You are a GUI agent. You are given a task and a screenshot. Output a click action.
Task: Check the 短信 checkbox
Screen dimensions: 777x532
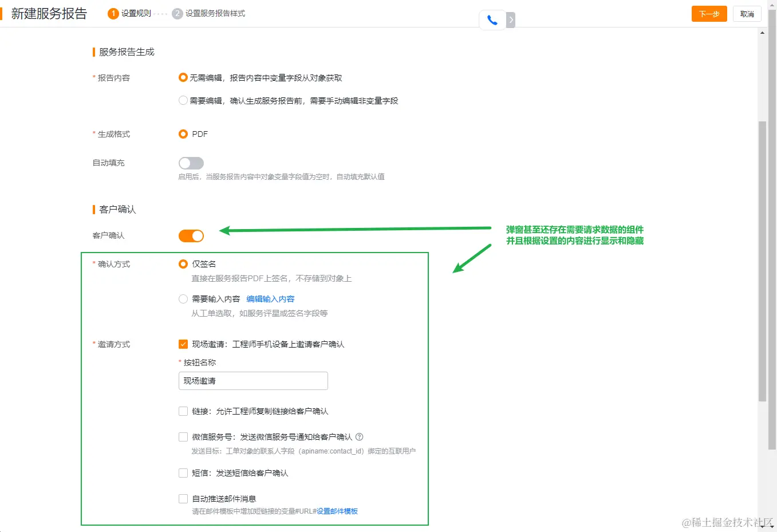(x=183, y=473)
